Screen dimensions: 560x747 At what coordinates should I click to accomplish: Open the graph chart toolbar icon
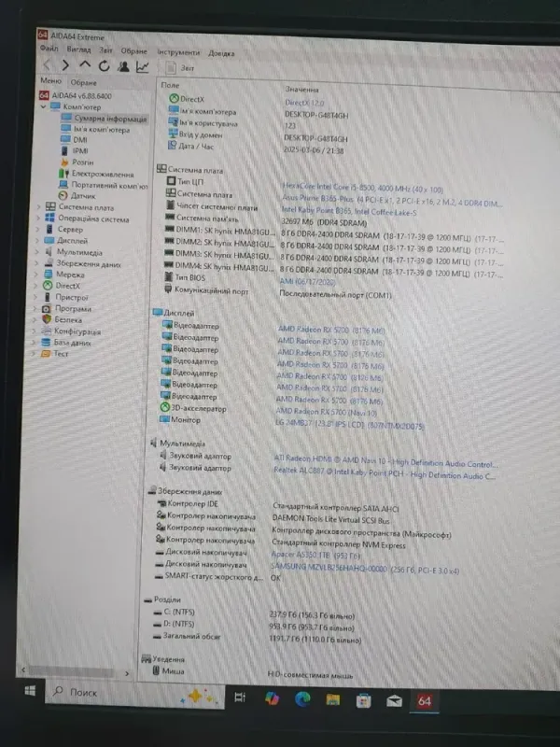[142, 66]
